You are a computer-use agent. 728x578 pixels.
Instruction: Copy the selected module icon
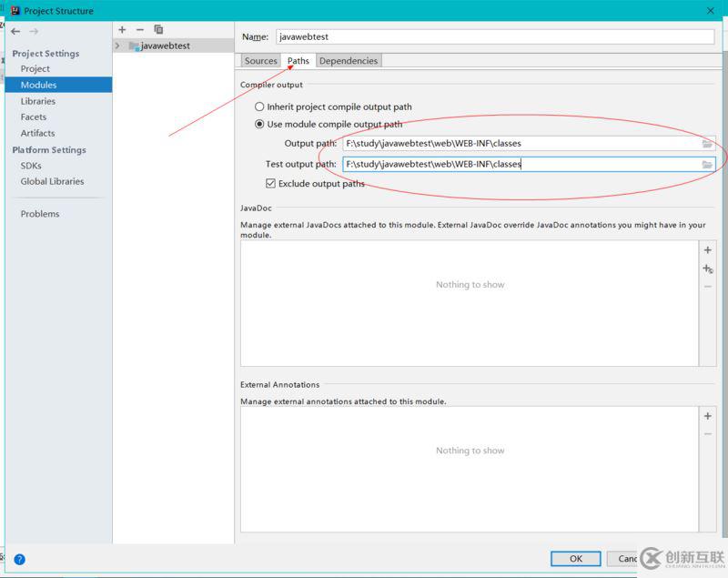pos(158,30)
